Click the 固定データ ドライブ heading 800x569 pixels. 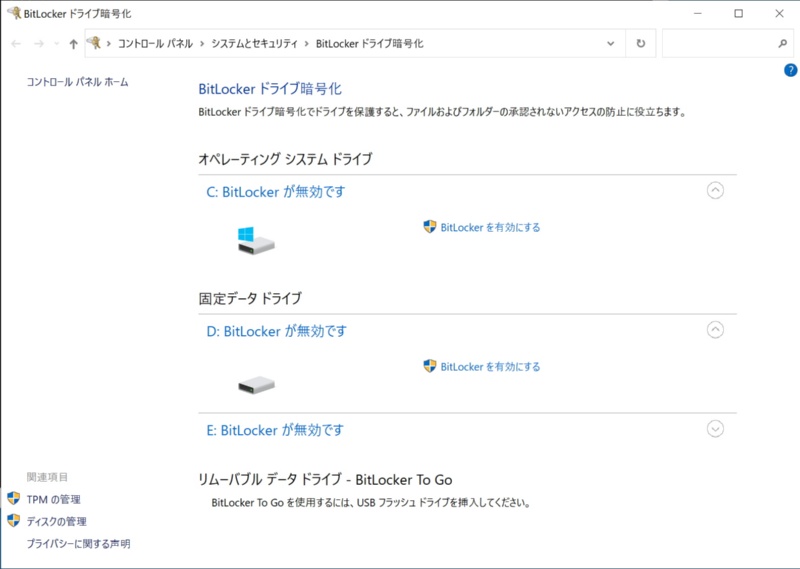[x=250, y=299]
